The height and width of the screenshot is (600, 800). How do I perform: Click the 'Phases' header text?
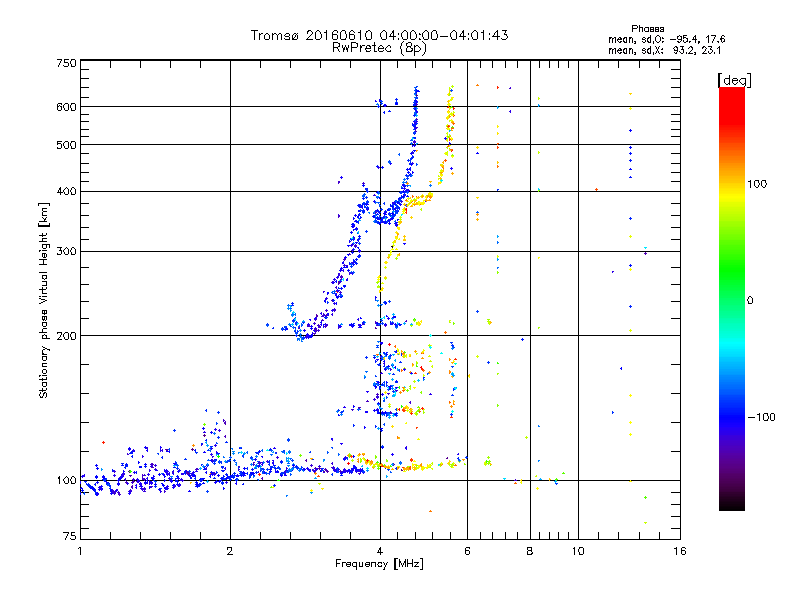coord(647,29)
